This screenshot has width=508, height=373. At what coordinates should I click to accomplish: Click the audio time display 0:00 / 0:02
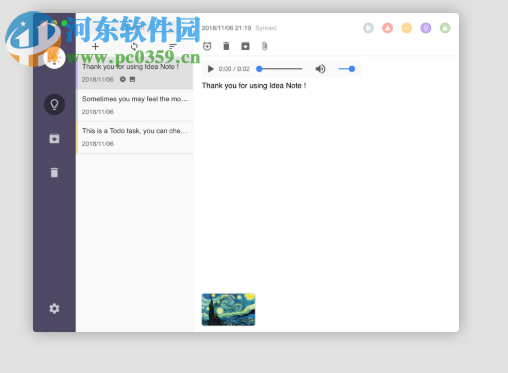pyautogui.click(x=234, y=69)
